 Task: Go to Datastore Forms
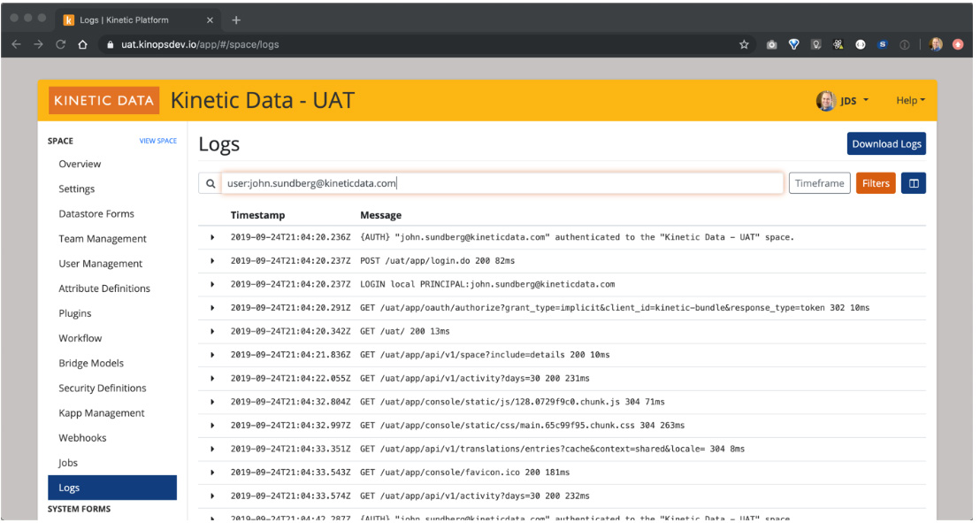click(96, 214)
